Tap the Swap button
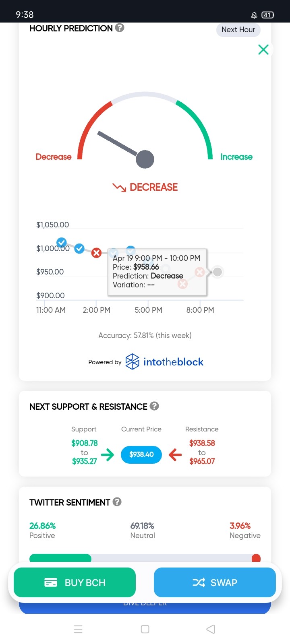 pos(215,582)
